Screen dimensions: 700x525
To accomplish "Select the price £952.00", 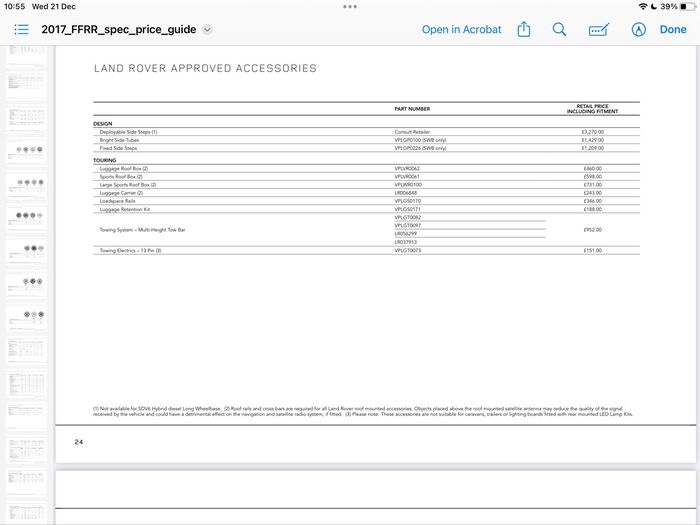I will click(x=592, y=230).
